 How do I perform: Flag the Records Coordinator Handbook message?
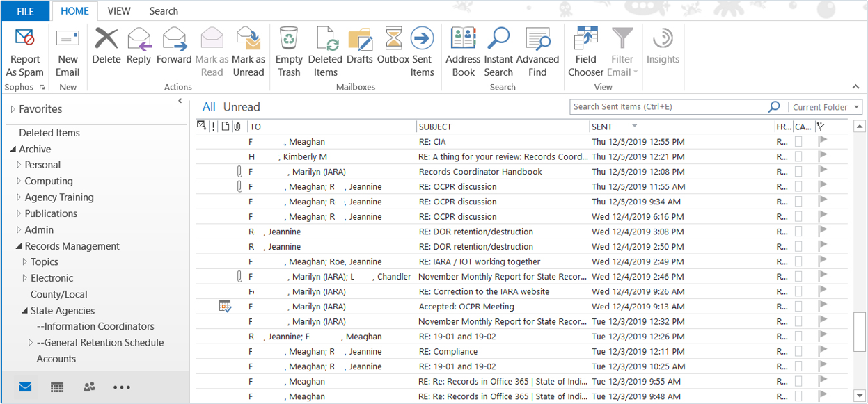pyautogui.click(x=823, y=172)
